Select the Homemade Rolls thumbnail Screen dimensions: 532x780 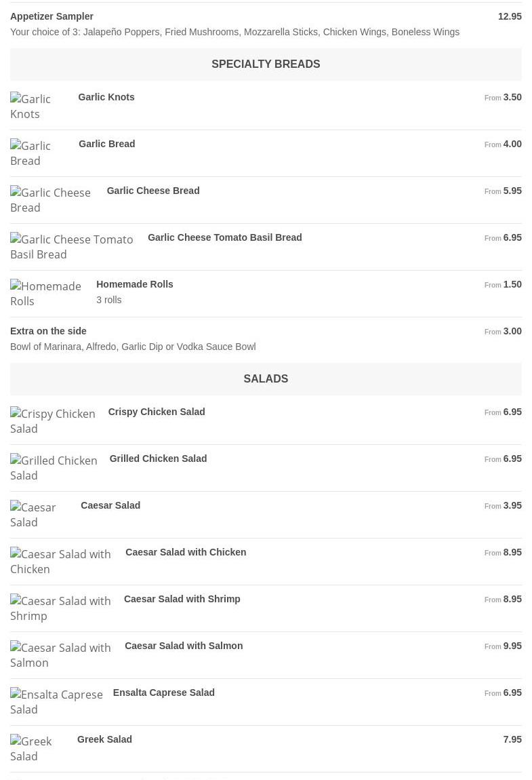[46, 294]
